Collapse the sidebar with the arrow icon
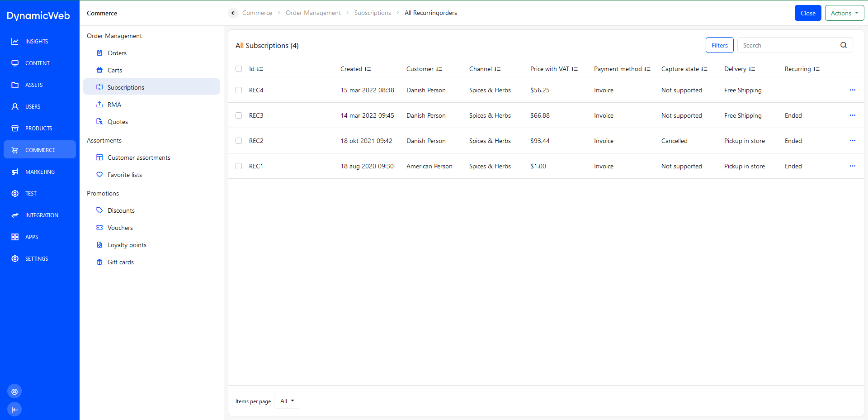 (x=14, y=410)
